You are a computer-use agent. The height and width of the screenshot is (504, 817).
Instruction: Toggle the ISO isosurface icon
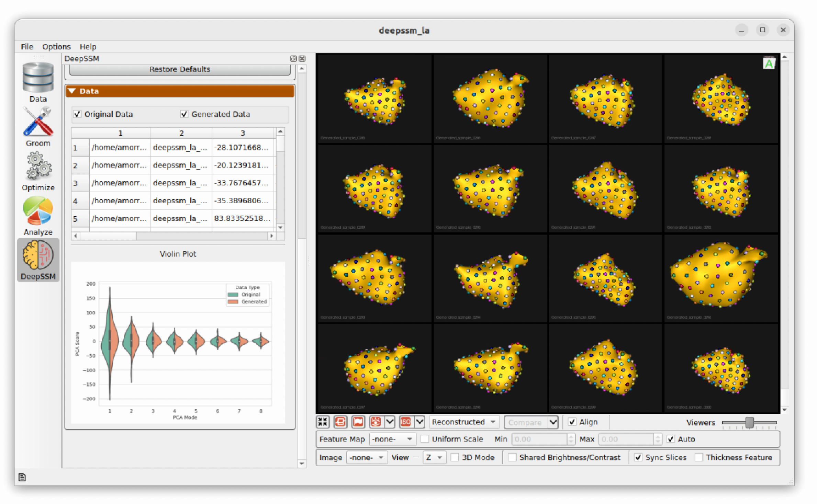tap(406, 422)
